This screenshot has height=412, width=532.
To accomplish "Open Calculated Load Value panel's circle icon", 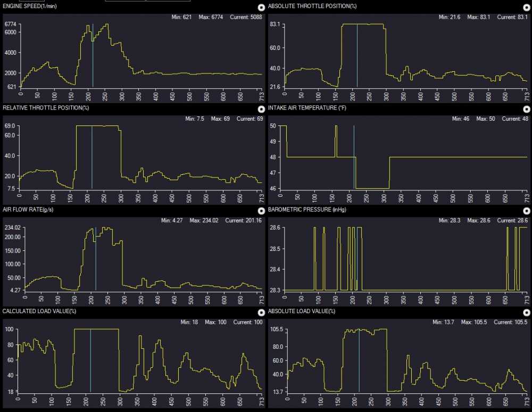I will click(x=261, y=313).
